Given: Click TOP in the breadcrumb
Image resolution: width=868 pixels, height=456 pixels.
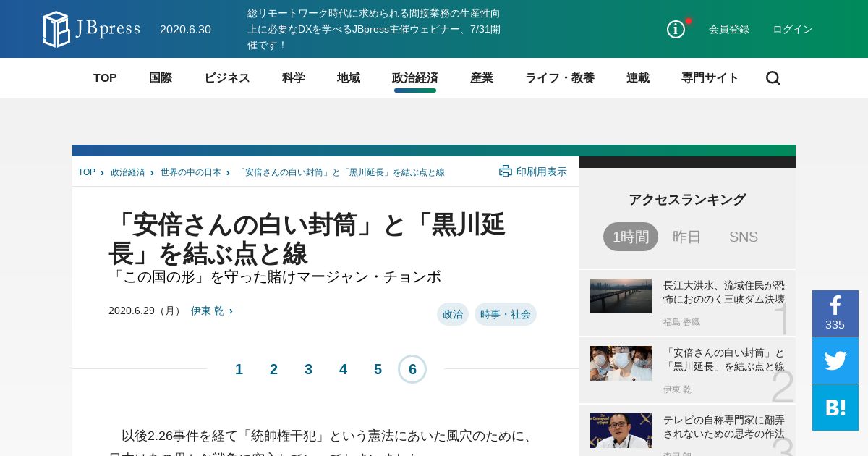Looking at the screenshot, I should [x=87, y=172].
